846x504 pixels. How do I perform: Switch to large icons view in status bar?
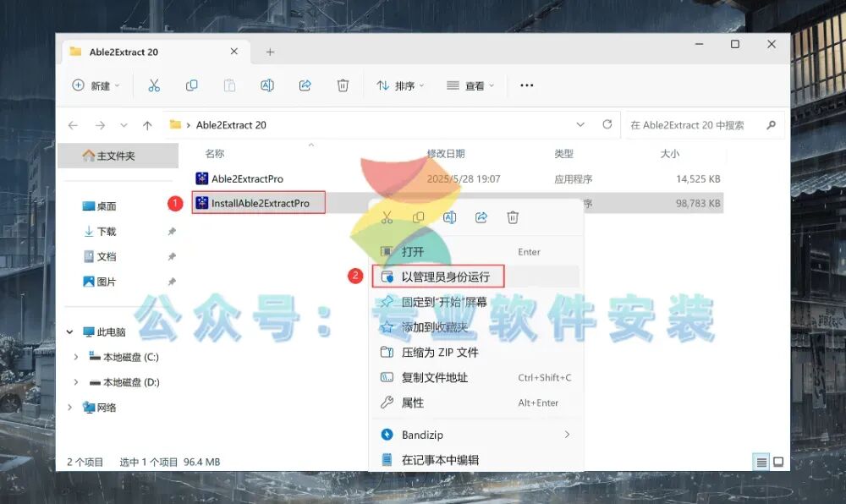coord(778,462)
